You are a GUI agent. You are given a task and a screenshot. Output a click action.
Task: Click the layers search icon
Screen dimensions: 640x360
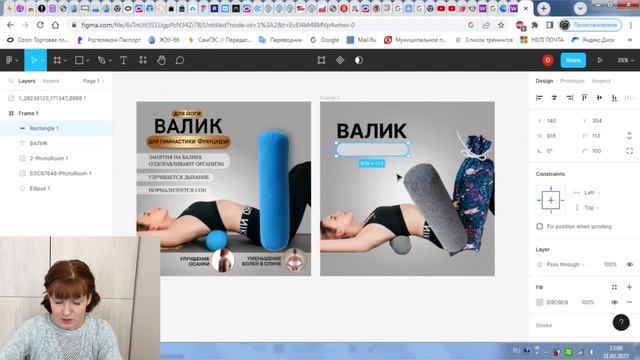point(11,81)
